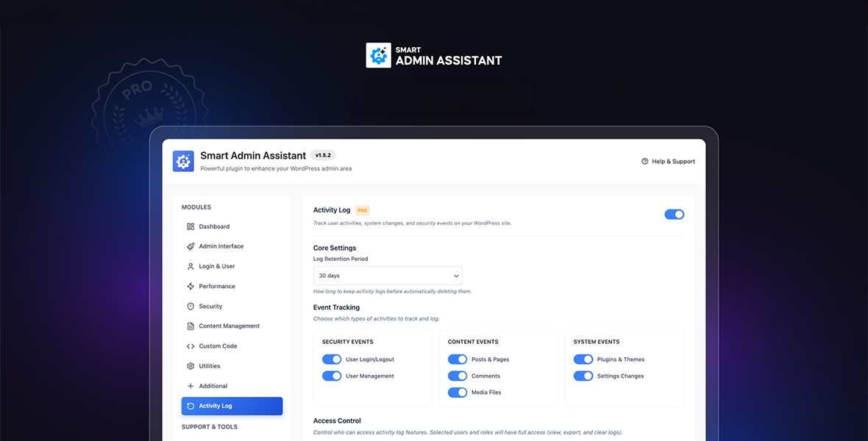Screen dimensions: 868x441
Task: Toggle Comments event tracking
Action: pyautogui.click(x=458, y=376)
